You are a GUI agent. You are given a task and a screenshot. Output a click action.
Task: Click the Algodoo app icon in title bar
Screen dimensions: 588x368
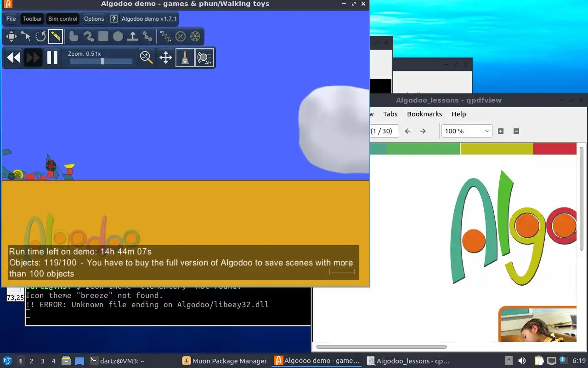(7, 4)
